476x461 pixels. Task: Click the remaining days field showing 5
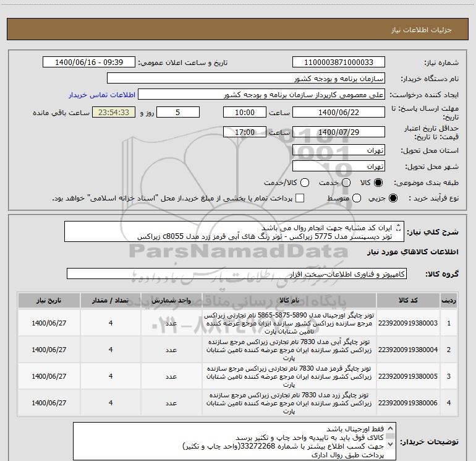click(178, 113)
